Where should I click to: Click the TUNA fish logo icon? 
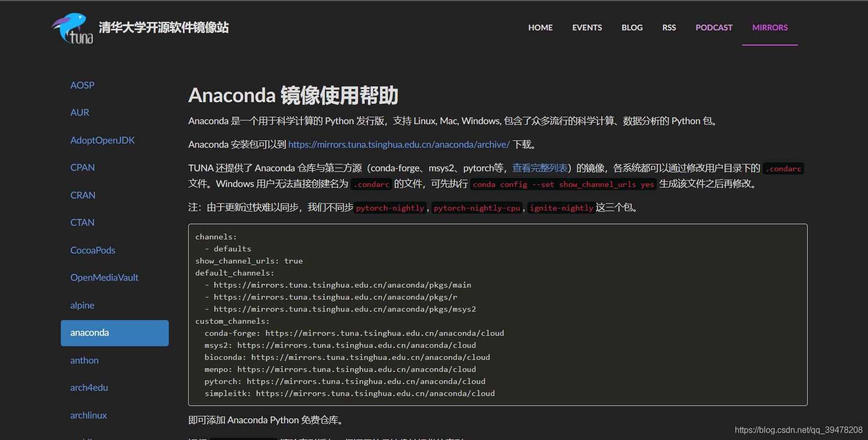[x=72, y=28]
